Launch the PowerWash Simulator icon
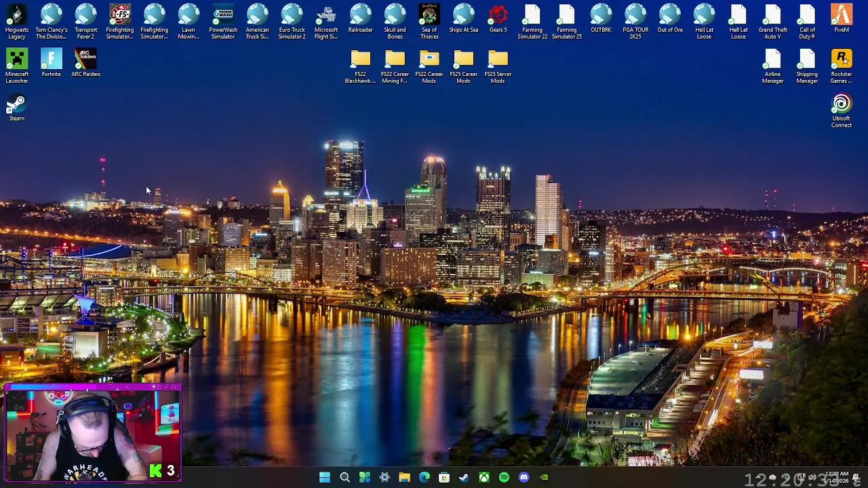Image resolution: width=868 pixels, height=488 pixels. tap(223, 22)
